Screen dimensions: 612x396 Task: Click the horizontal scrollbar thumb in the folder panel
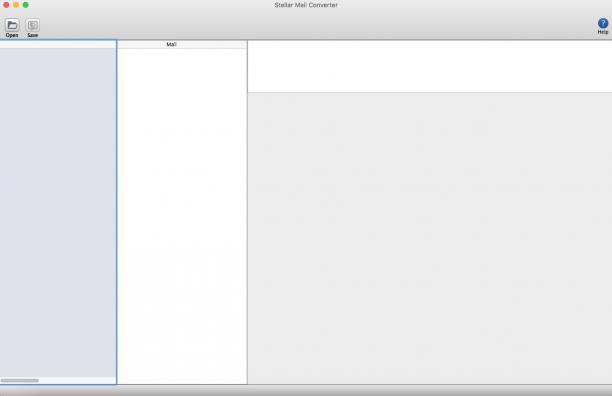(x=20, y=380)
